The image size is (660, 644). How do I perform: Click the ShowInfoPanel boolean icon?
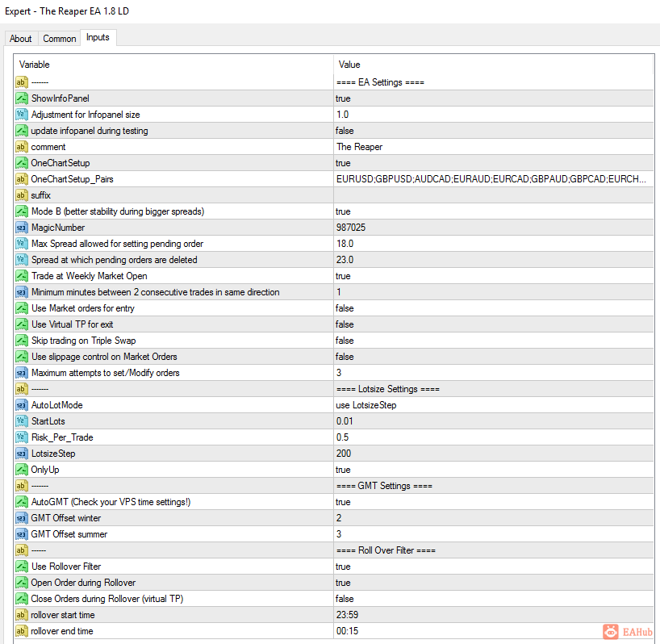click(x=22, y=98)
